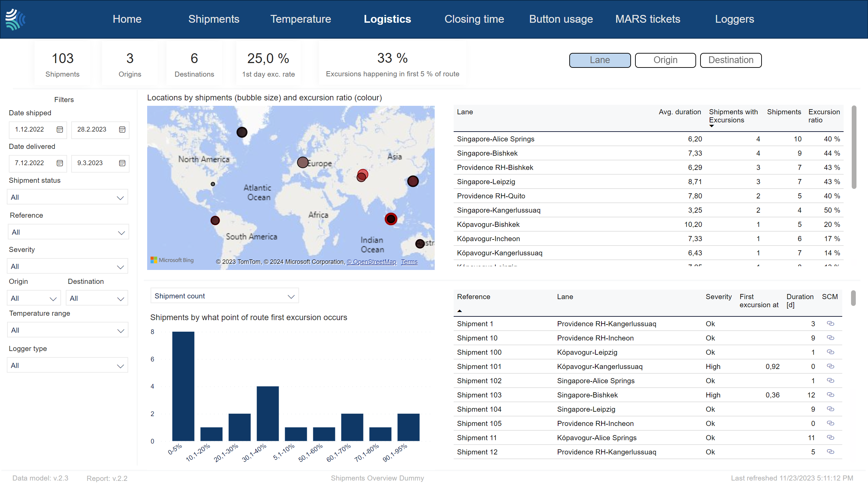
Task: Expand the Severity filter dropdown
Action: click(x=67, y=267)
